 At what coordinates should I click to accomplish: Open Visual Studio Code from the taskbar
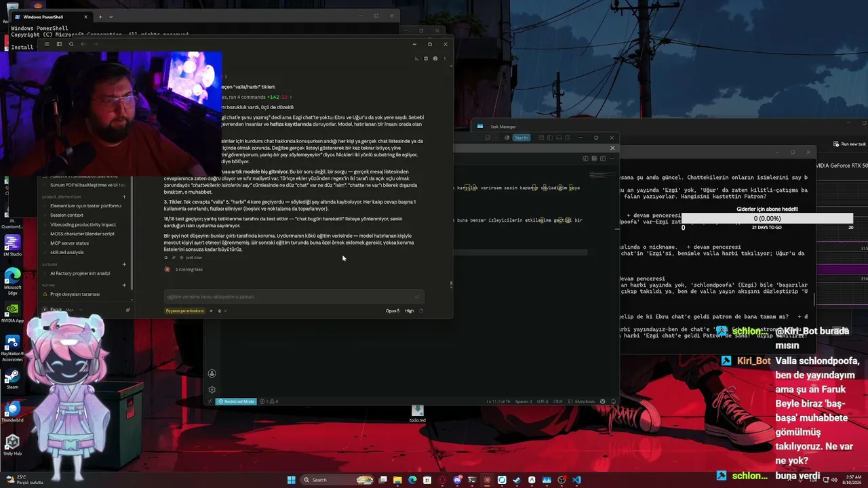[x=576, y=480]
